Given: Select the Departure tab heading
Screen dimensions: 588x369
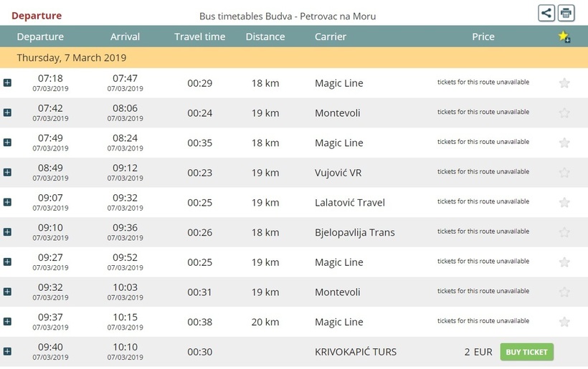Looking at the screenshot, I should pyautogui.click(x=37, y=16).
